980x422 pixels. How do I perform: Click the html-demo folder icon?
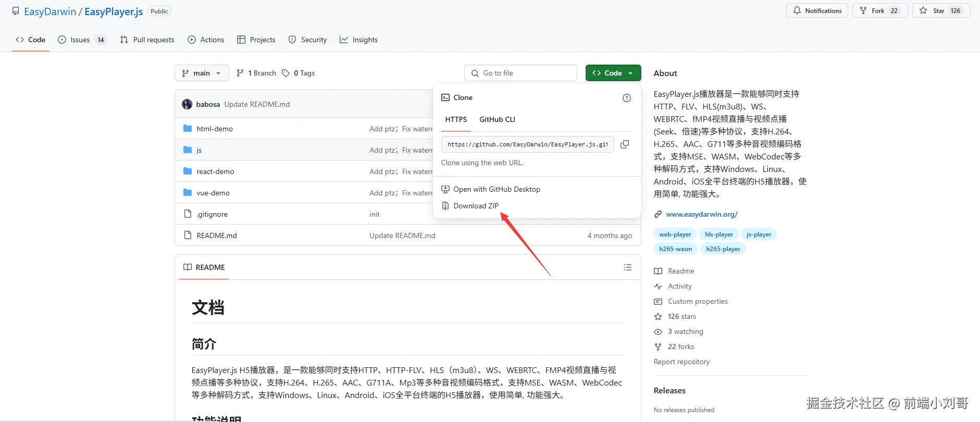click(188, 128)
